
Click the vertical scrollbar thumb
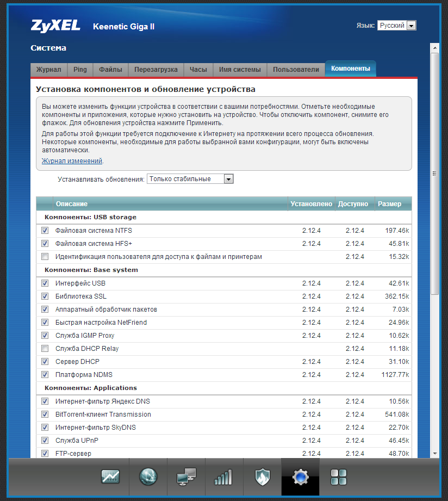(434, 174)
